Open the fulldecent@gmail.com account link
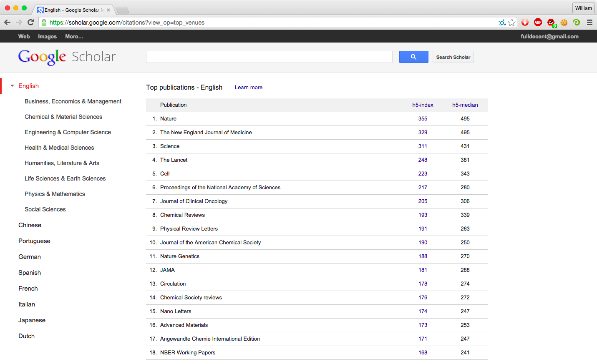 (x=549, y=37)
